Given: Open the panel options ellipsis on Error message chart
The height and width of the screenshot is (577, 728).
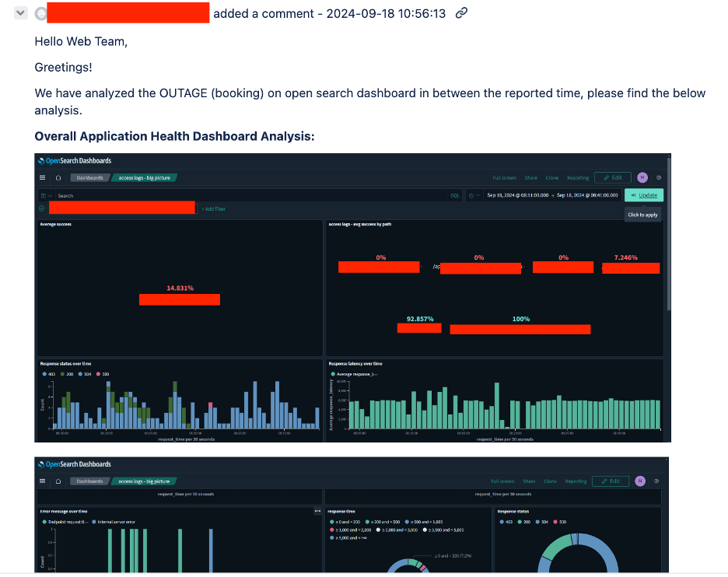Looking at the screenshot, I should (317, 511).
